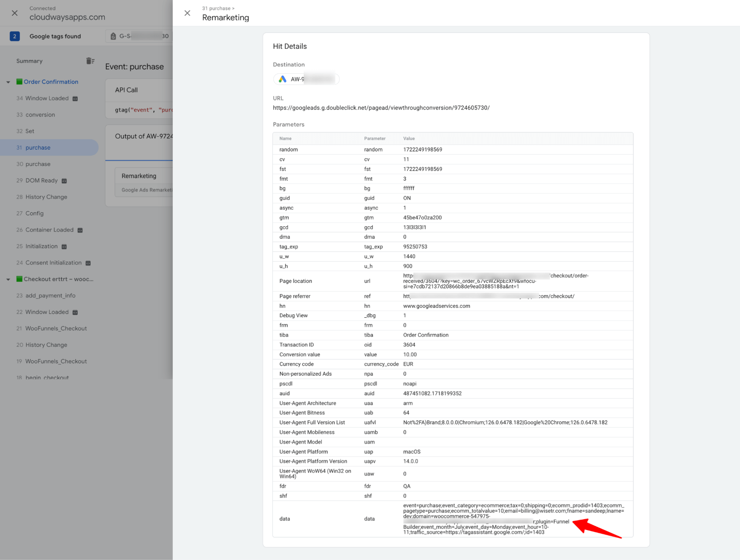Click the User-Agent Platform value macOS
Viewport: 740px width, 560px height.
pyautogui.click(x=412, y=452)
